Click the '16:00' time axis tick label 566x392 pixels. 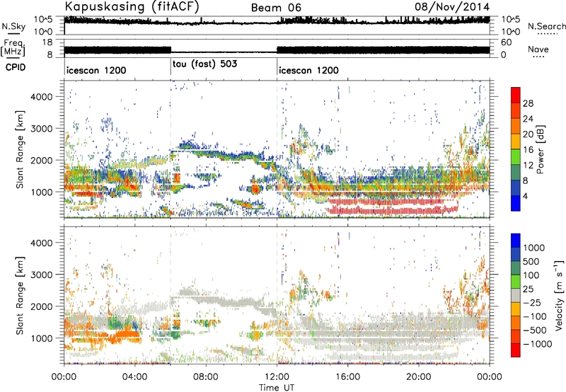(x=347, y=377)
